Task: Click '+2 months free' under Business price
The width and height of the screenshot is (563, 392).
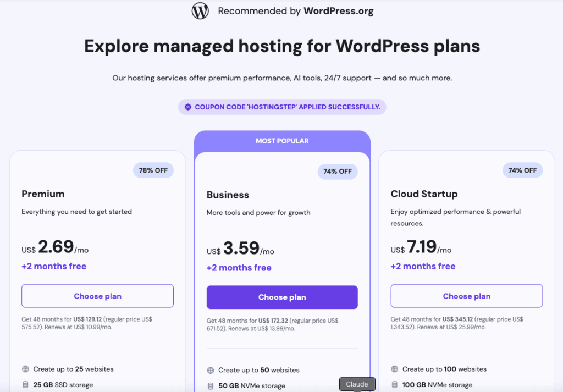Action: 239,268
